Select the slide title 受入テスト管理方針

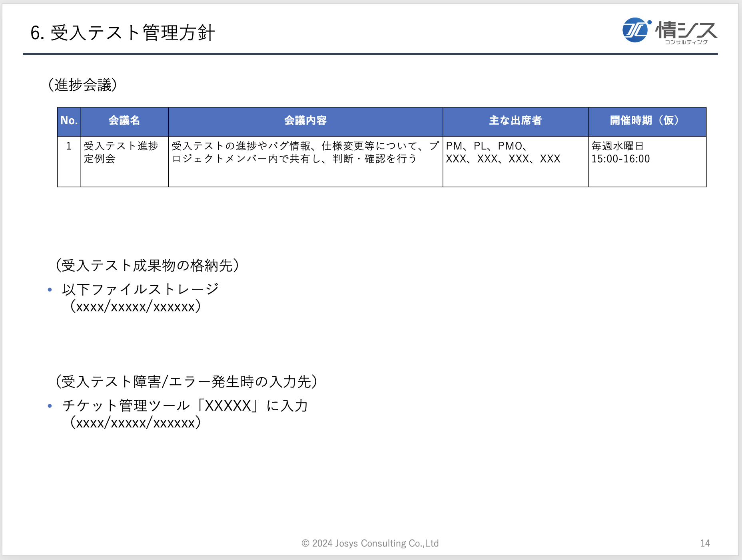(x=123, y=33)
